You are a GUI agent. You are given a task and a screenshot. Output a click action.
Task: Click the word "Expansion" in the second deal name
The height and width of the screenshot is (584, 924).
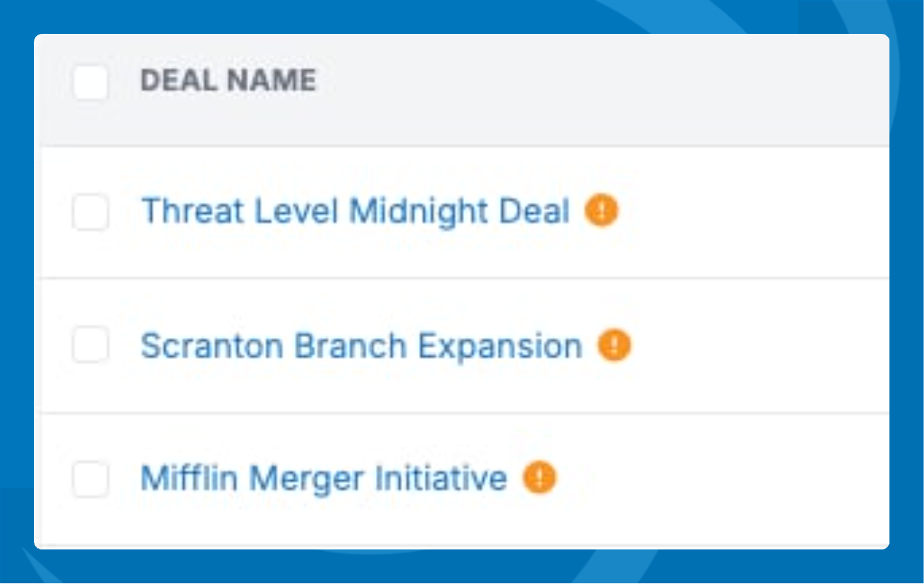pos(499,346)
